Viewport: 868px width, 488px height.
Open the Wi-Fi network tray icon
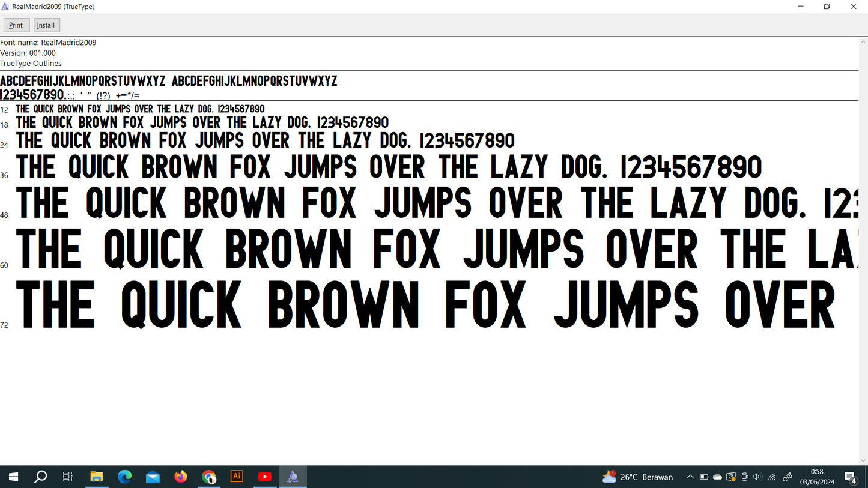point(772,477)
